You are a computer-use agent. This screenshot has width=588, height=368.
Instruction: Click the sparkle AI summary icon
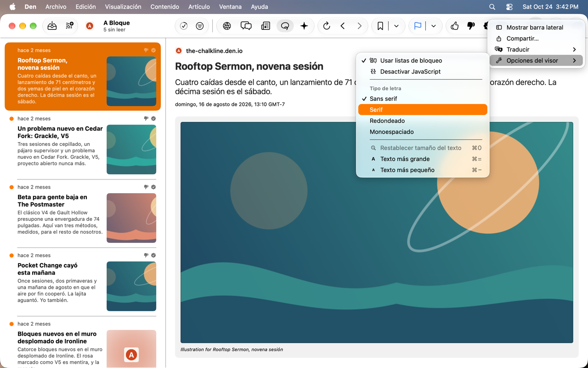coord(304,26)
